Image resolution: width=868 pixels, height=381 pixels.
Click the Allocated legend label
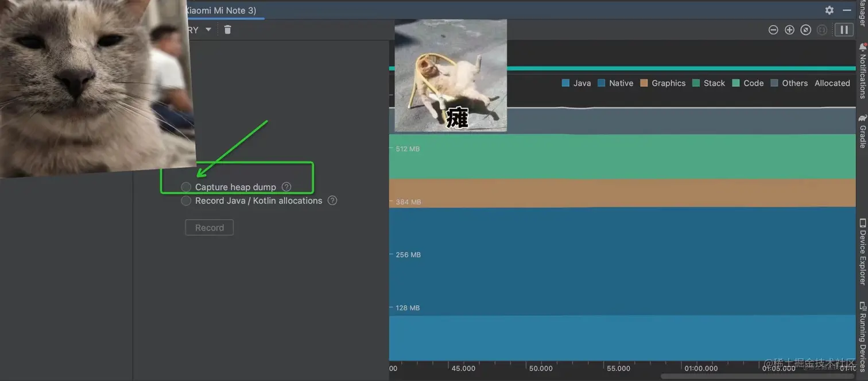(x=832, y=83)
